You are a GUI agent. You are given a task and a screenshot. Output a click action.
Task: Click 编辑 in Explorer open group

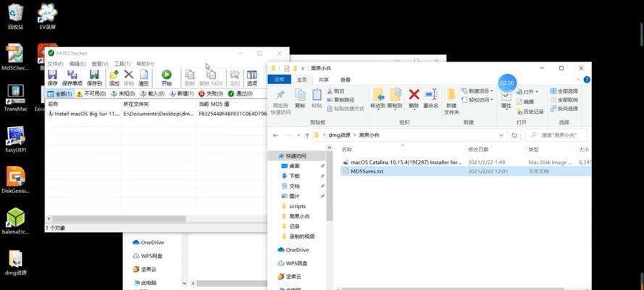pos(525,101)
